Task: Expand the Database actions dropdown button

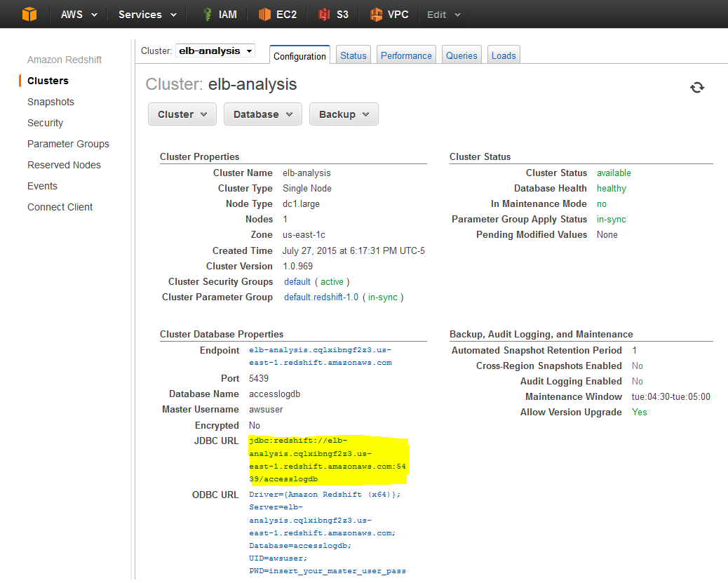Action: coord(263,114)
